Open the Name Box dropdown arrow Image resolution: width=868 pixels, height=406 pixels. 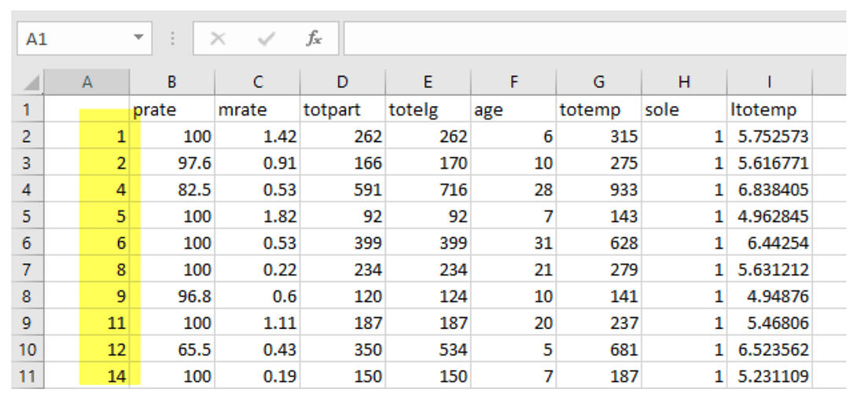[138, 38]
